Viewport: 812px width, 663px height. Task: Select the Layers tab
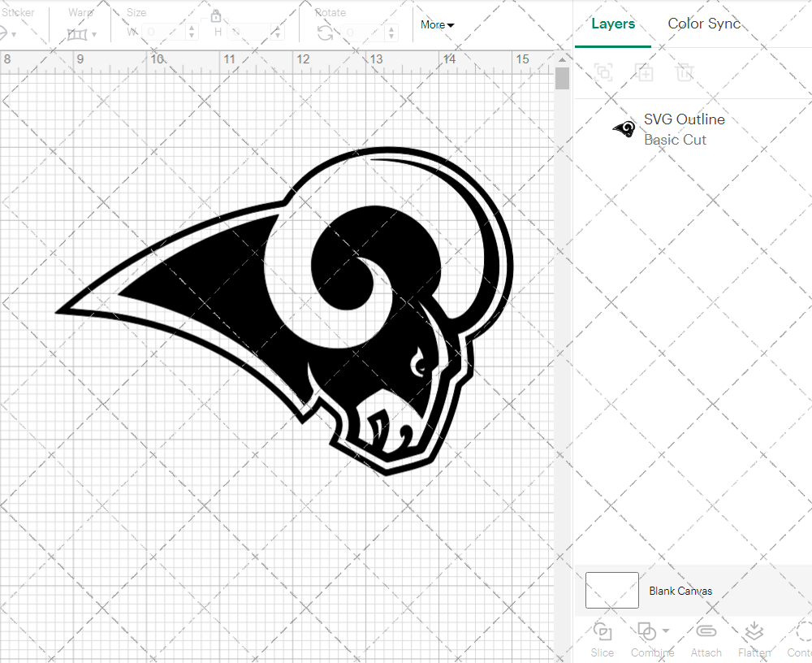tap(613, 24)
